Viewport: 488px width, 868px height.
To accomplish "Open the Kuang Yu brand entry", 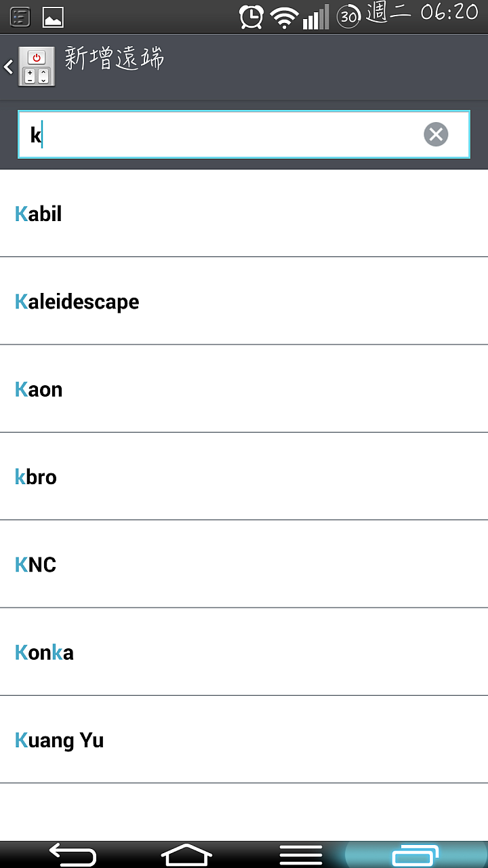I will point(244,739).
